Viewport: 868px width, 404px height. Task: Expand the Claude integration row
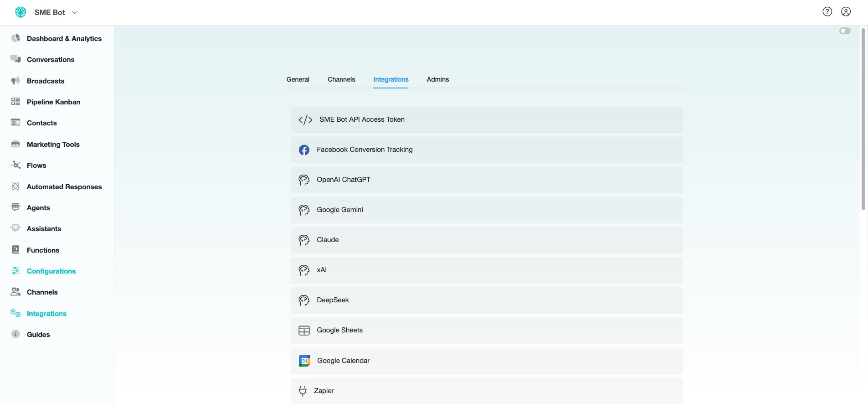(x=487, y=240)
